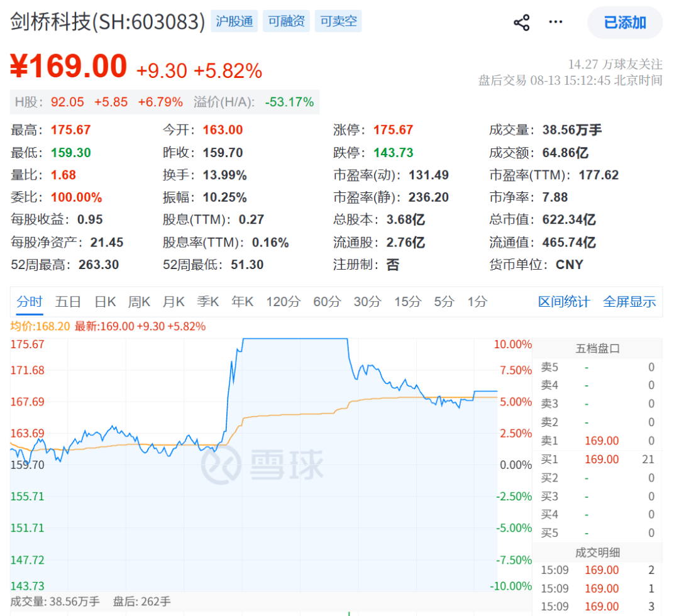Screen dimensions: 679x616
Task: Click the 可卖空 tag
Action: pos(338,21)
